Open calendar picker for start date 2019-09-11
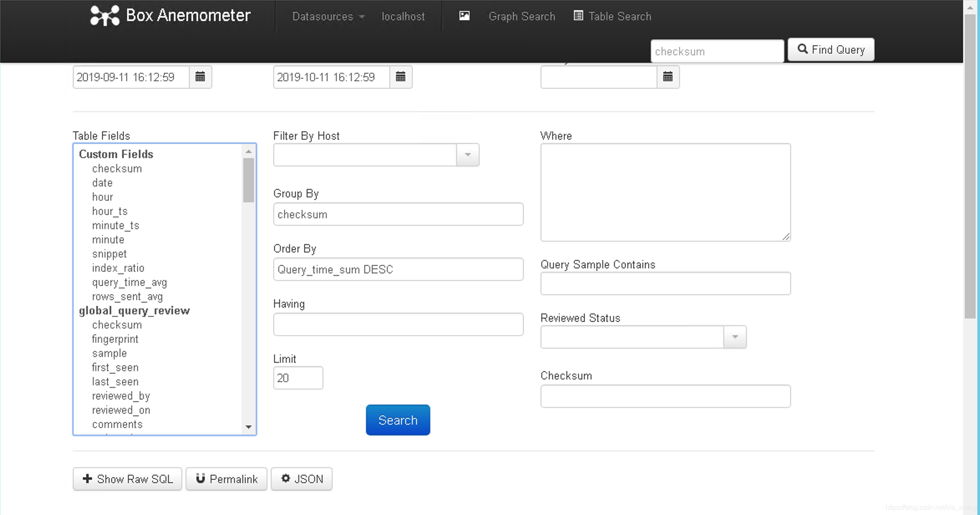Viewport: 980px width, 515px height. pyautogui.click(x=200, y=77)
